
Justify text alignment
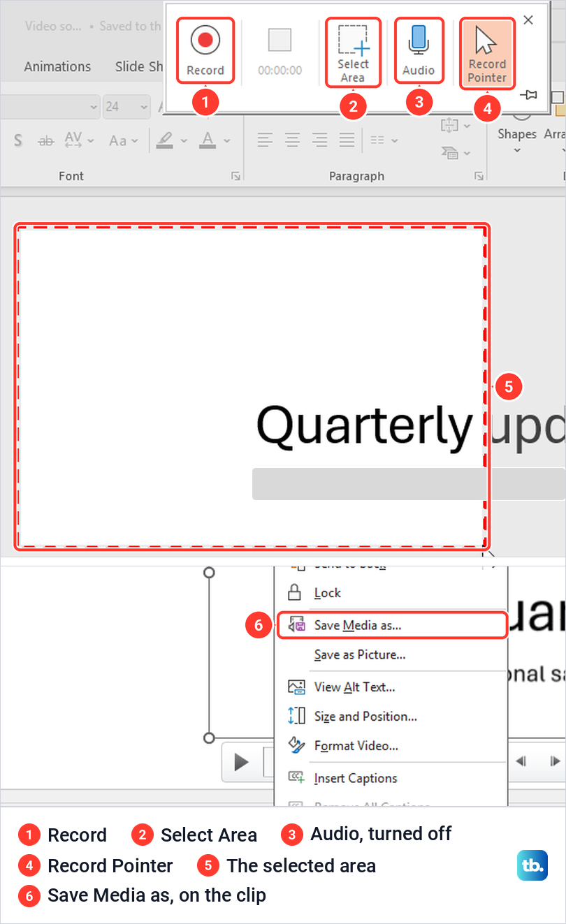coord(347,140)
